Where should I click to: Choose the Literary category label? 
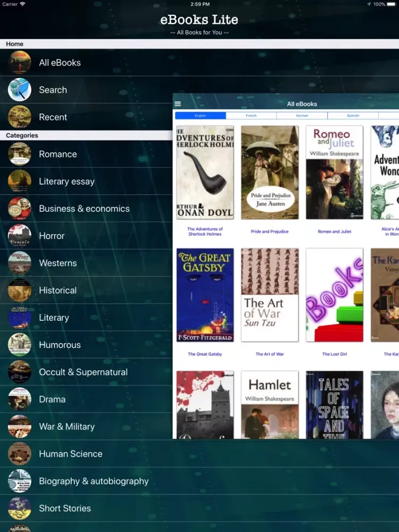[54, 318]
